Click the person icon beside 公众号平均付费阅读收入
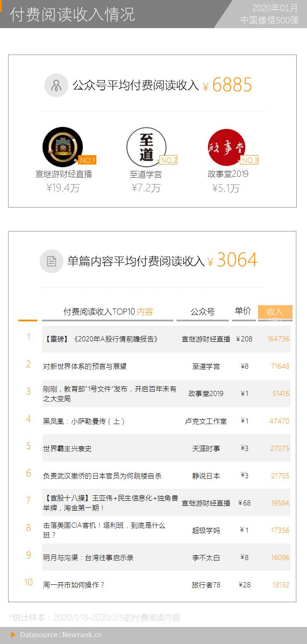Image resolution: width=307 pixels, height=644 pixels. [x=56, y=85]
